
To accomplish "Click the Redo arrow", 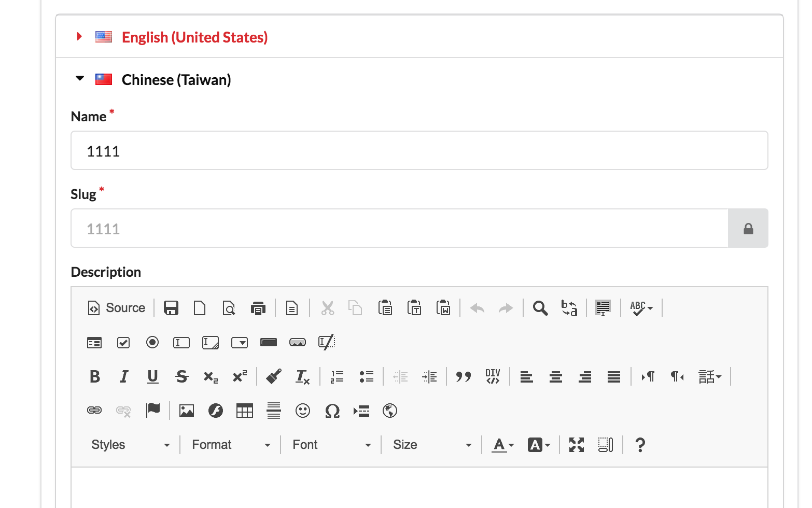I will tap(506, 308).
